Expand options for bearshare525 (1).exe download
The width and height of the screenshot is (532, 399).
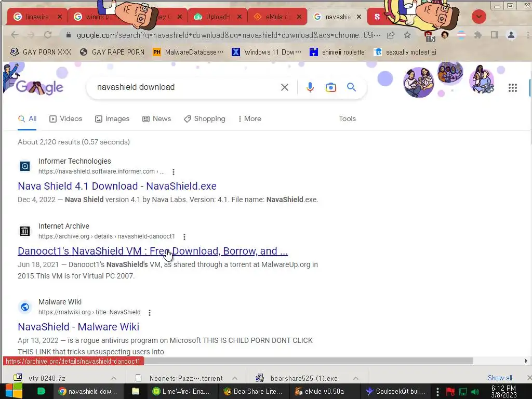(355, 378)
